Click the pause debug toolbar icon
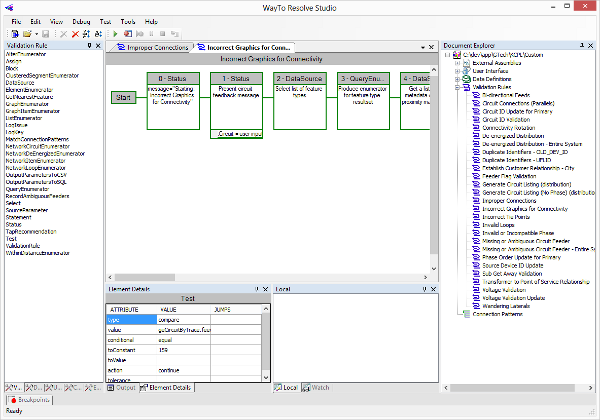This screenshot has width=600, height=420. [151, 34]
